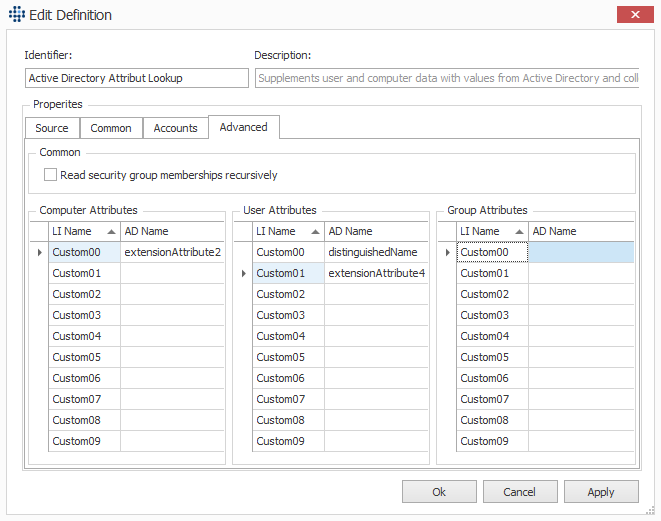Screen dimensions: 661x521
Task: Select Custom03 in Group Attributes
Action: coord(492,315)
